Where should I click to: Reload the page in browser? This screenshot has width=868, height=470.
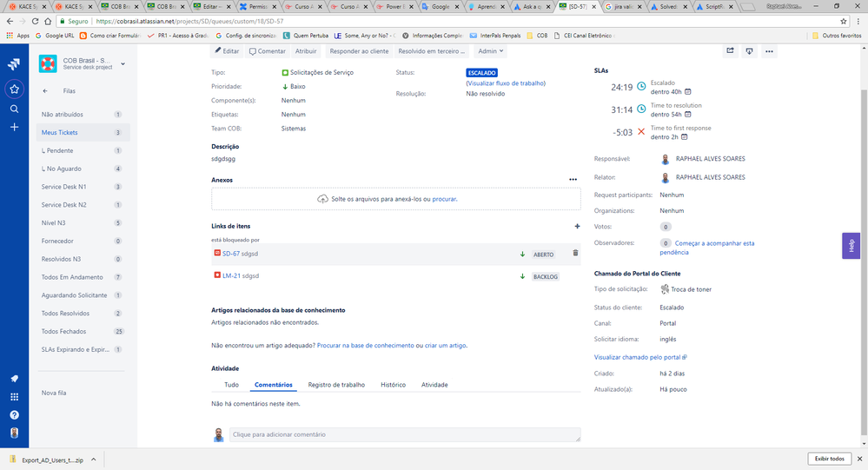point(35,21)
